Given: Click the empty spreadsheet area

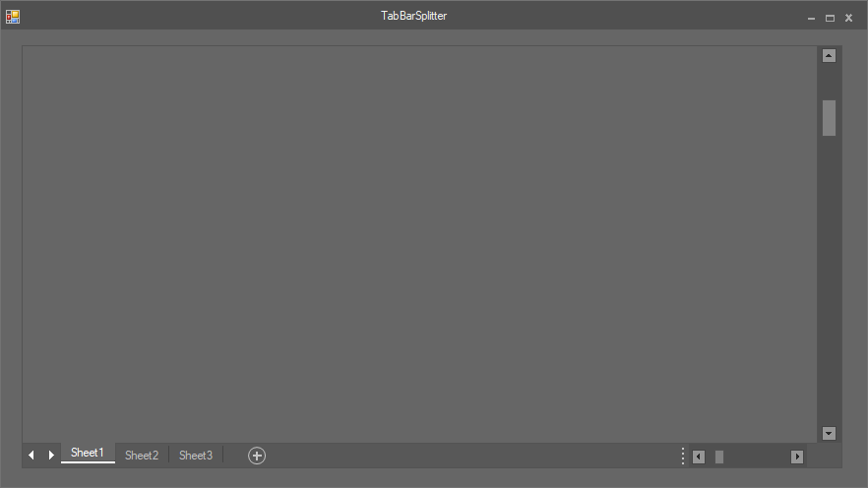Looking at the screenshot, I should coord(419,244).
